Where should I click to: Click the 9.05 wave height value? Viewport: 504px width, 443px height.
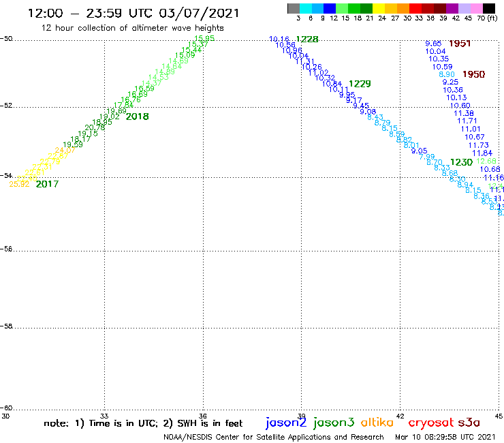click(x=419, y=151)
